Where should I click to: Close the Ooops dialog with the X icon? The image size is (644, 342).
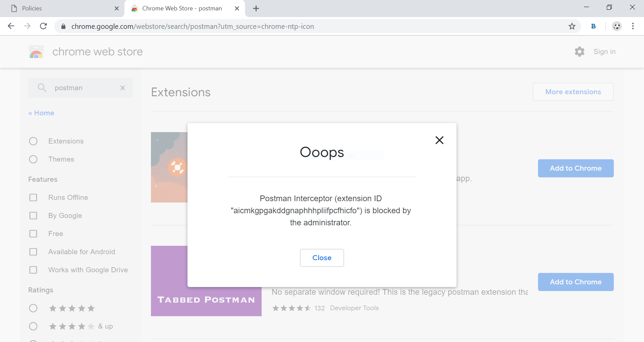439,140
